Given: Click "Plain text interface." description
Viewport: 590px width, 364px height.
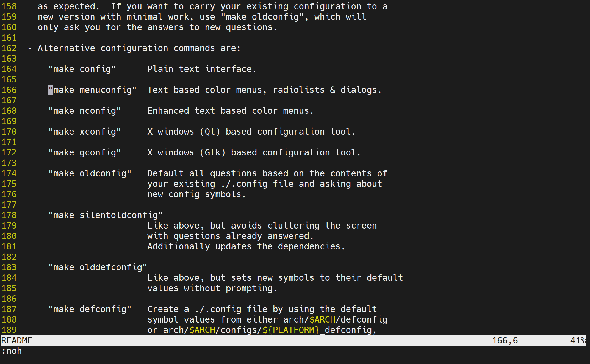Looking at the screenshot, I should point(202,69).
